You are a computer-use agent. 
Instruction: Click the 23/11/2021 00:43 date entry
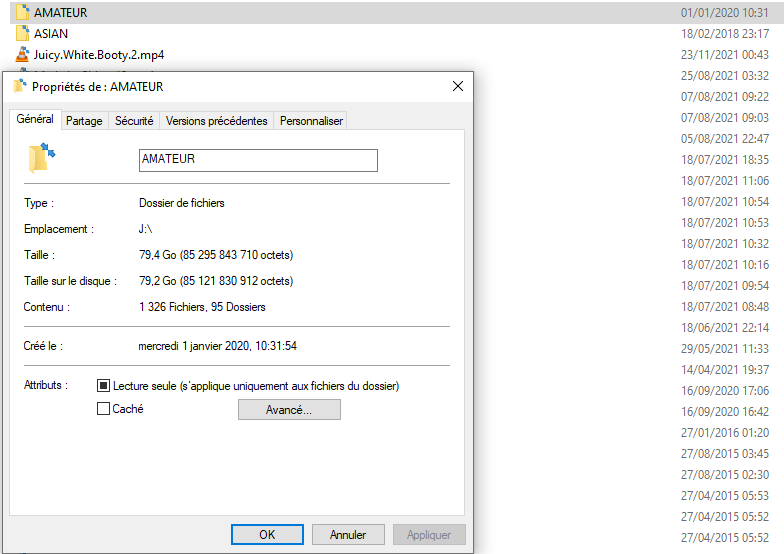point(725,55)
